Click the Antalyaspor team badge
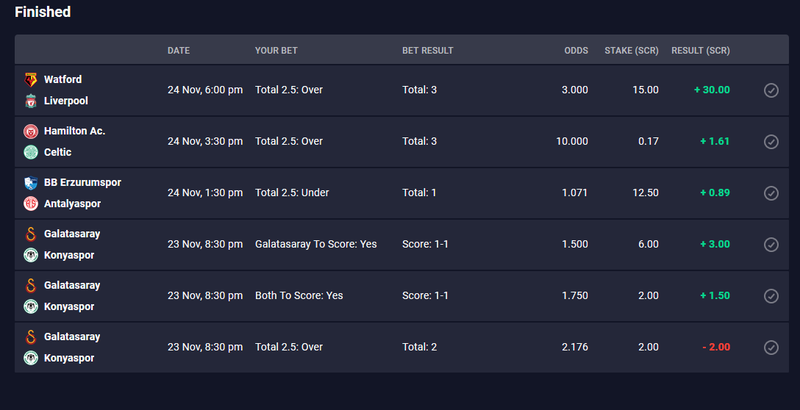 31,203
